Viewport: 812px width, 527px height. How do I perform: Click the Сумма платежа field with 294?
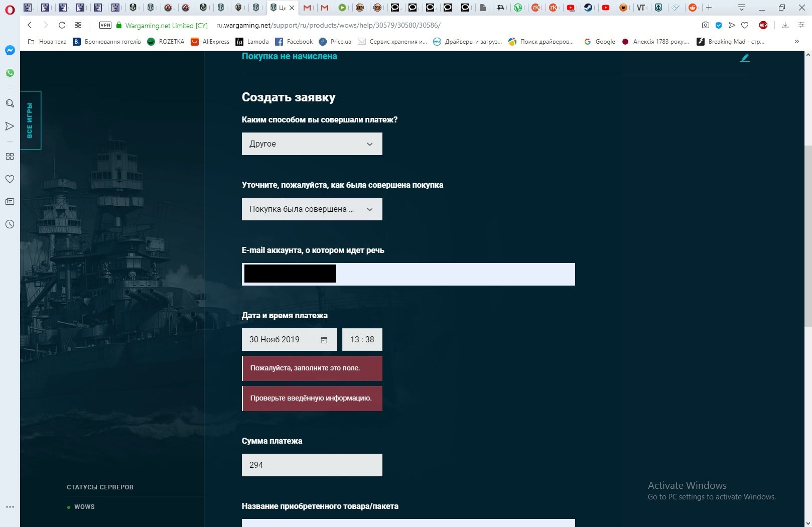(x=312, y=465)
